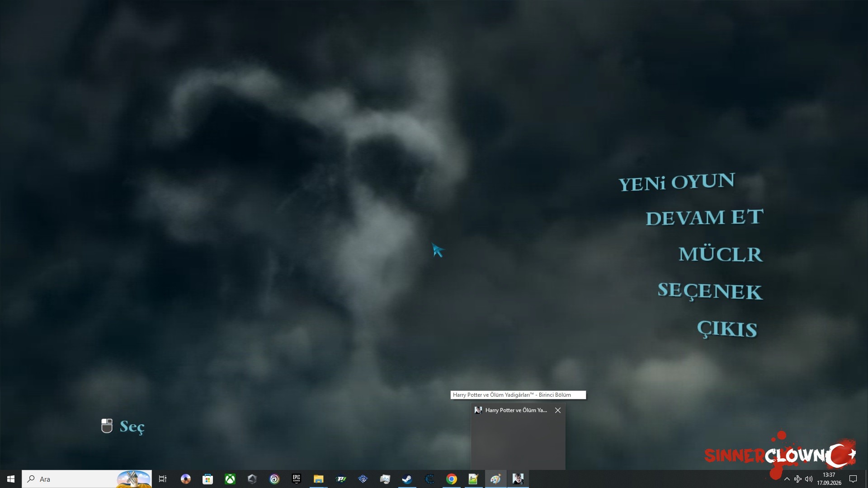Switch to Steam in taskbar
This screenshot has height=488, width=868.
pyautogui.click(x=407, y=479)
